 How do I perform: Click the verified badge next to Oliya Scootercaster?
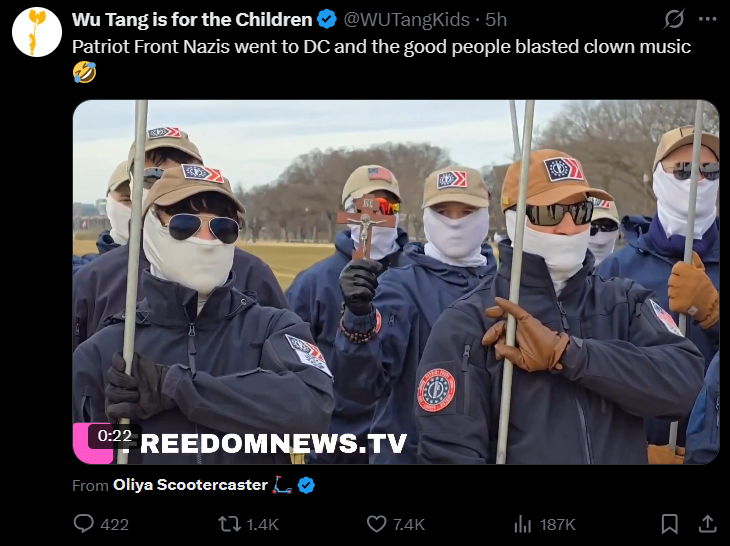coord(306,485)
